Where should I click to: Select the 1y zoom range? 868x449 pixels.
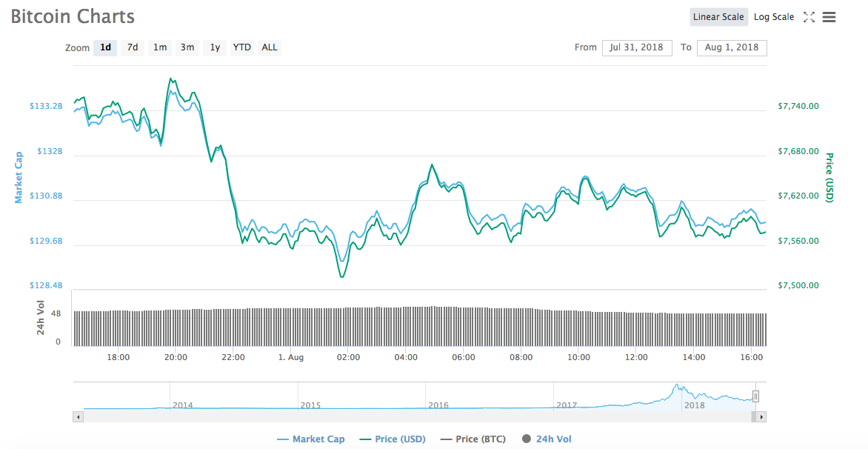[x=215, y=47]
